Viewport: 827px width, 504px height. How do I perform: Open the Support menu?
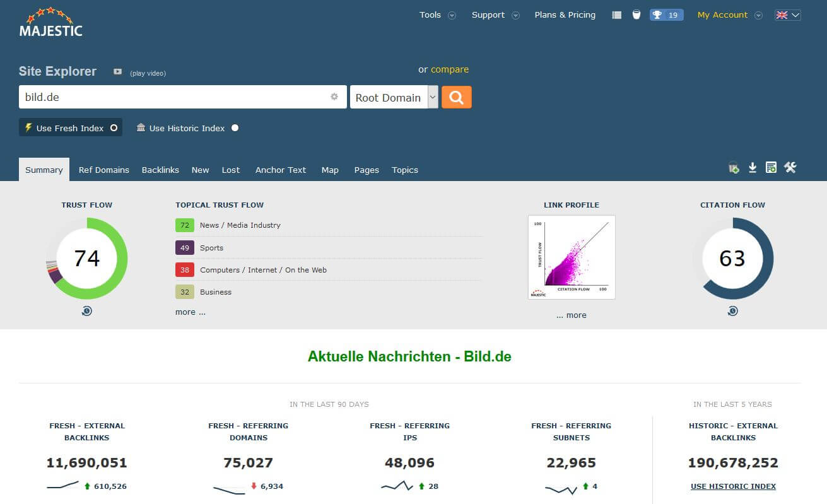click(x=488, y=15)
